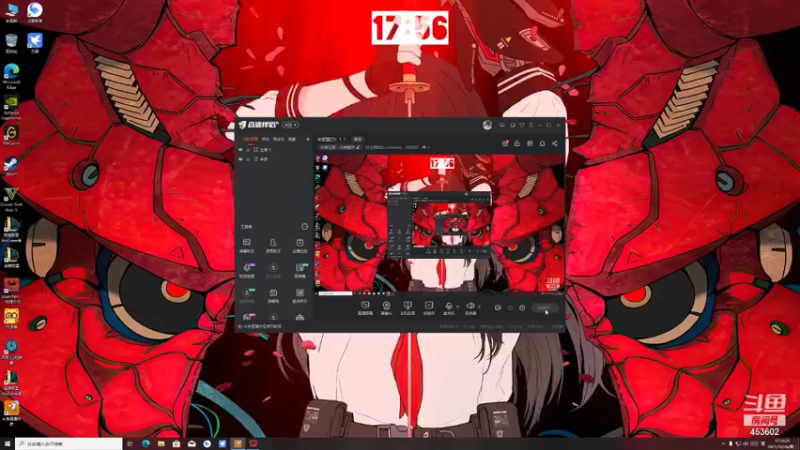This screenshot has height=450, width=800.
Task: Select the second source row in list
Action: [x=274, y=159]
